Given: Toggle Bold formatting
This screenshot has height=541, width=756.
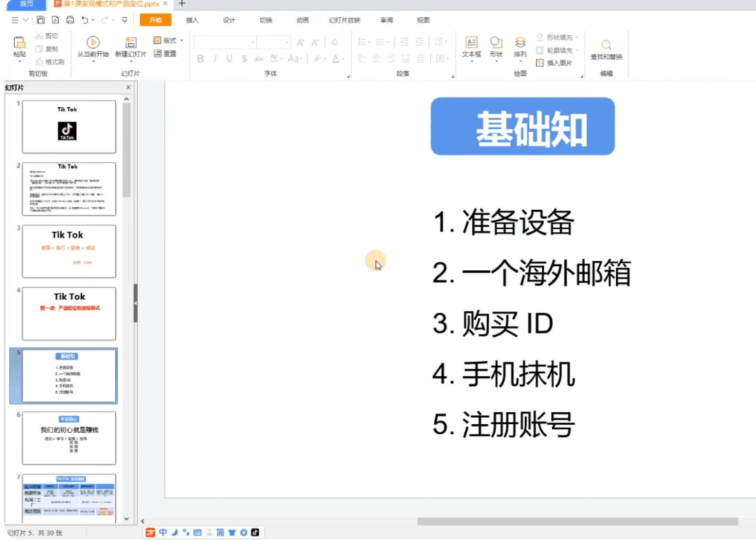Looking at the screenshot, I should [200, 59].
